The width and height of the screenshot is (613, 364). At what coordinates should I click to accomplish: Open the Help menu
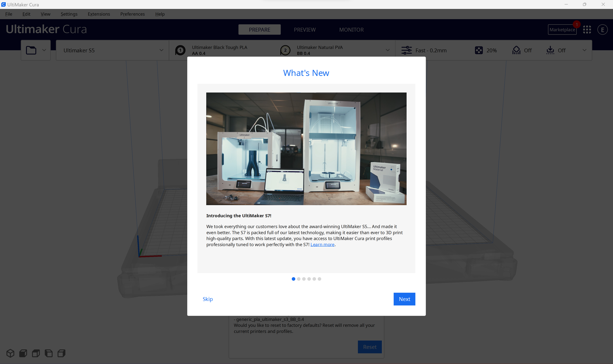point(160,14)
